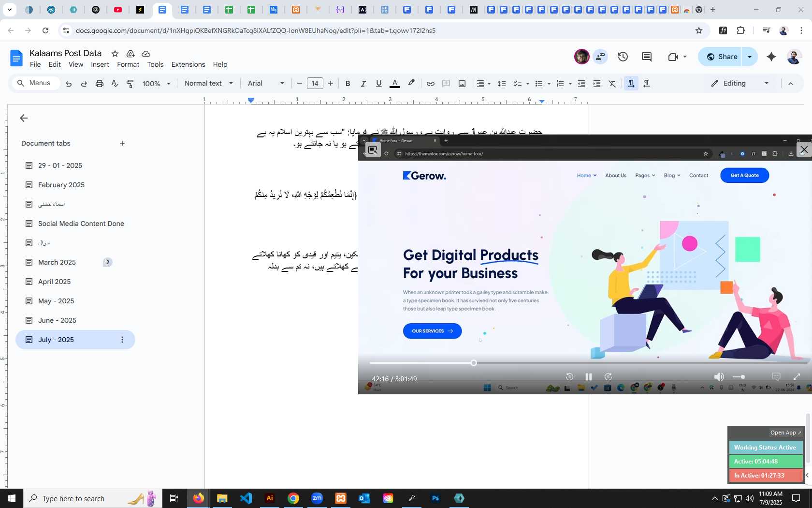Open version history clock icon
This screenshot has height=508, width=812.
pos(623,57)
